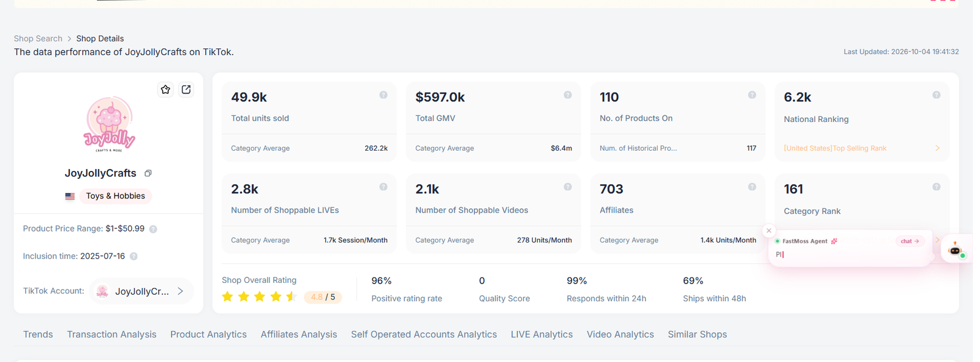Click the 96% Positive rating rate
980x362 pixels.
pos(382,281)
